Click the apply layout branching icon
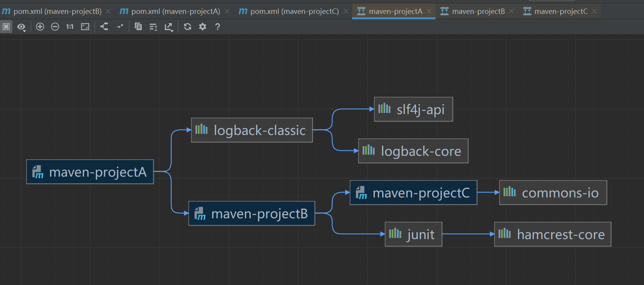The image size is (644, 285). (x=104, y=27)
